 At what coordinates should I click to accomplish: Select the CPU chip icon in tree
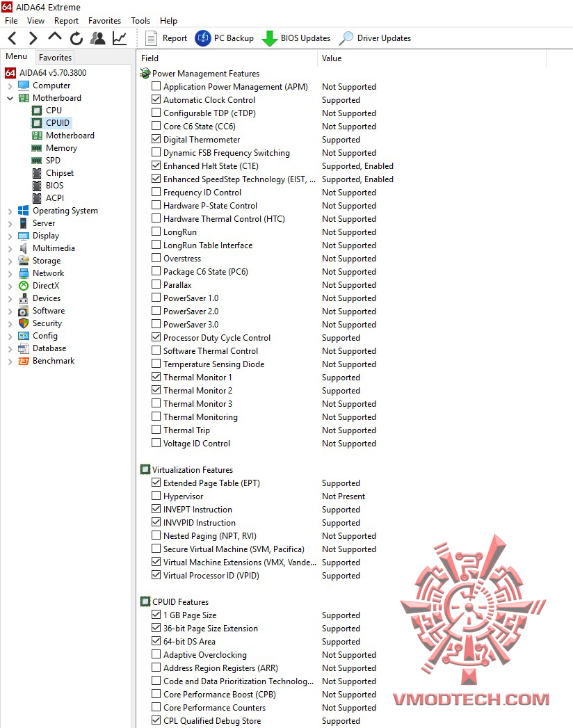37,111
